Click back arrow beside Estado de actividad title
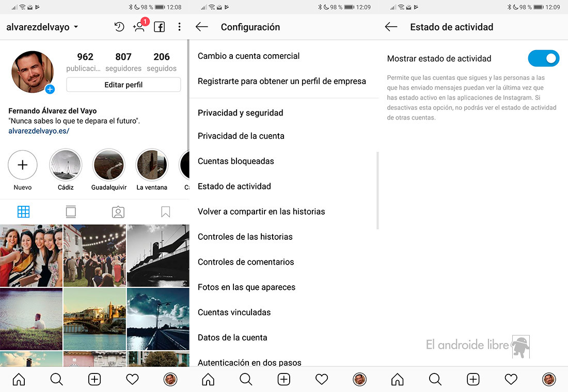 [x=391, y=27]
